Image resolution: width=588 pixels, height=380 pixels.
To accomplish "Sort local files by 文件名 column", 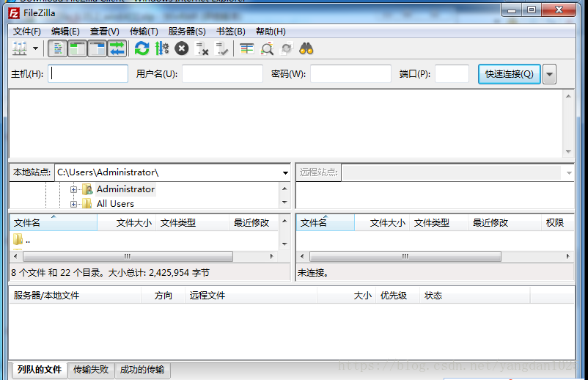I will 54,223.
